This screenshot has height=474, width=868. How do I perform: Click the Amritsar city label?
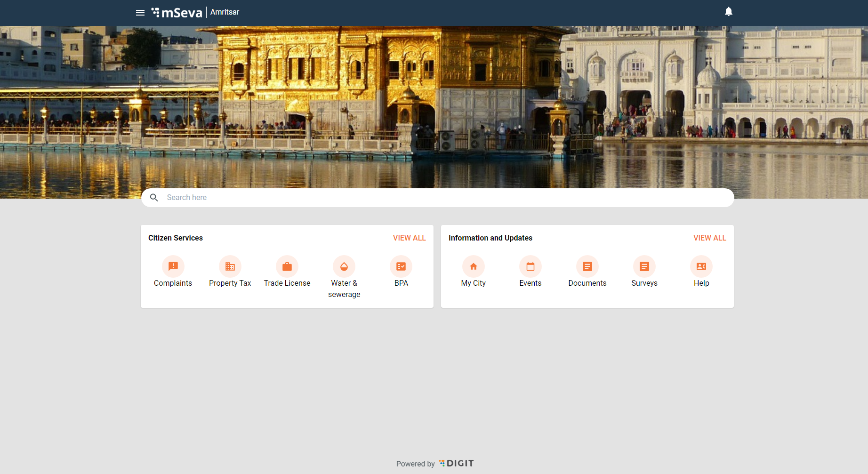[225, 12]
